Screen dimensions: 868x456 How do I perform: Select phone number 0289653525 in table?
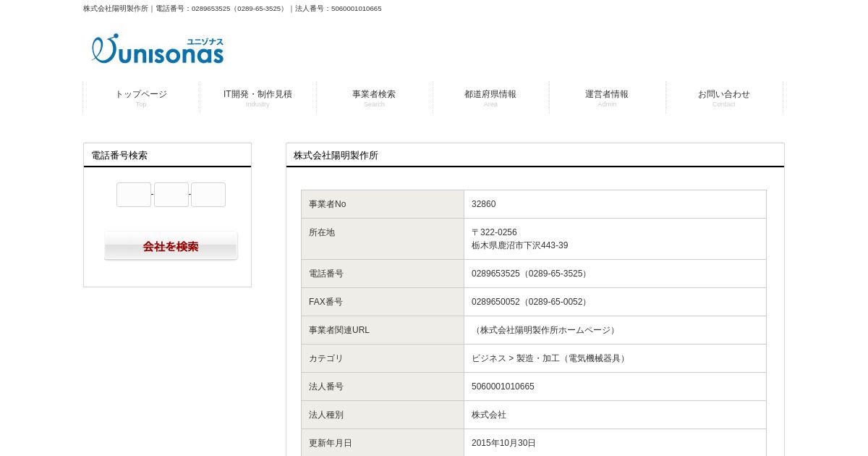point(531,274)
